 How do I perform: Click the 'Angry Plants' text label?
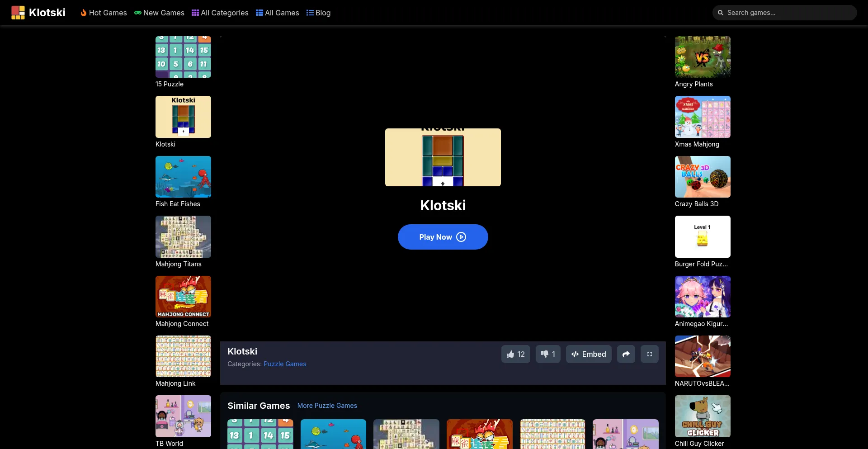pos(694,84)
